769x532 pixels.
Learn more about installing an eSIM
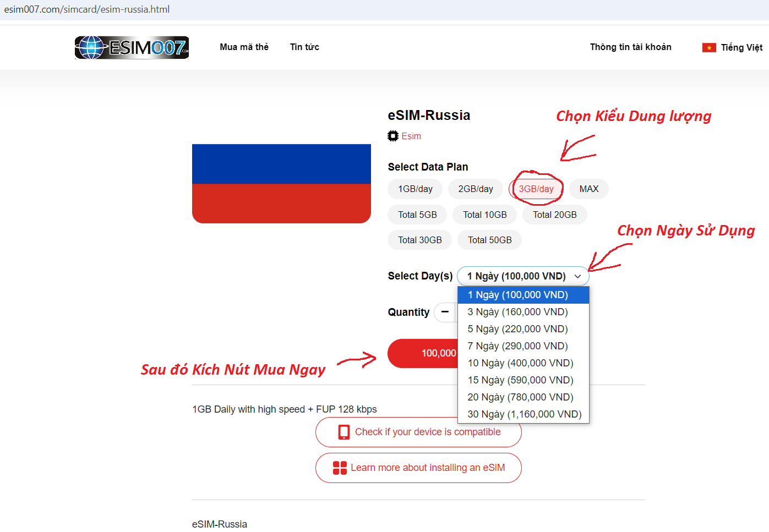[x=418, y=468]
